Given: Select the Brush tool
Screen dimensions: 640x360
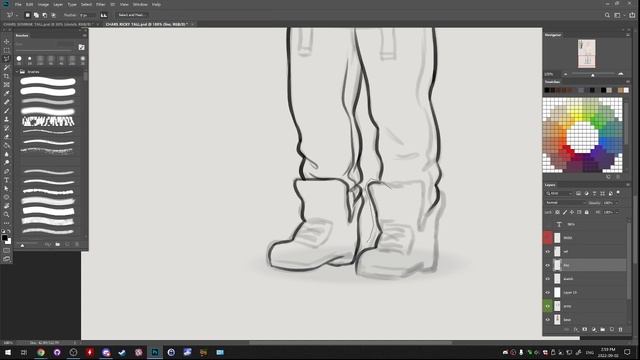Looking at the screenshot, I should coord(7,111).
